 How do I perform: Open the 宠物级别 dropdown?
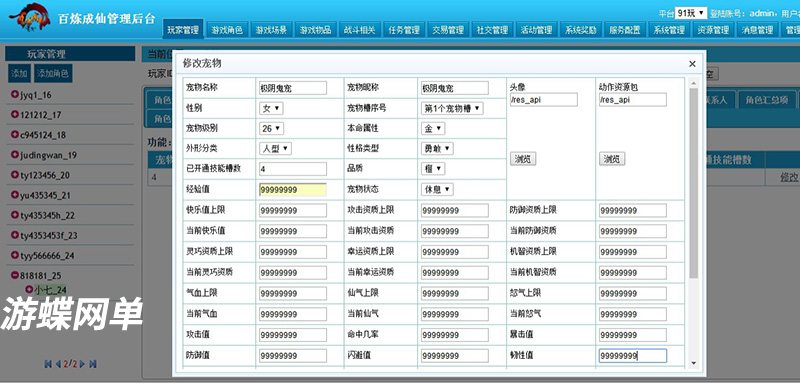271,129
